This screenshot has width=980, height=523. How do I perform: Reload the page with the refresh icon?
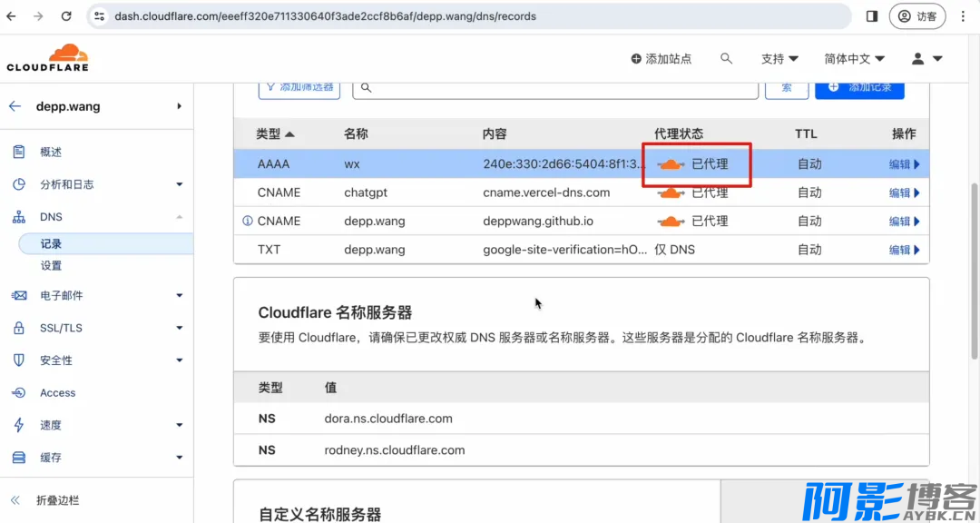(x=66, y=17)
